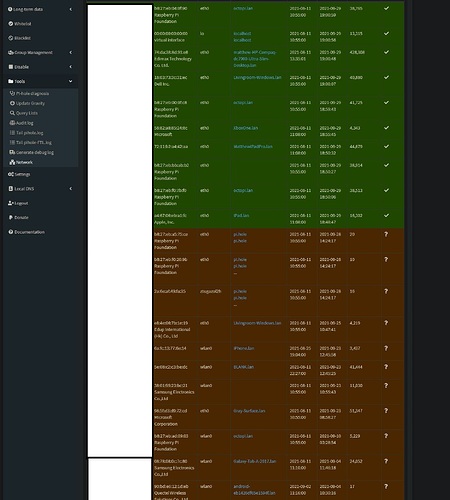450x500 pixels.
Task: Click the 'Quectel Wireless' vendor text
Action: click(171, 493)
